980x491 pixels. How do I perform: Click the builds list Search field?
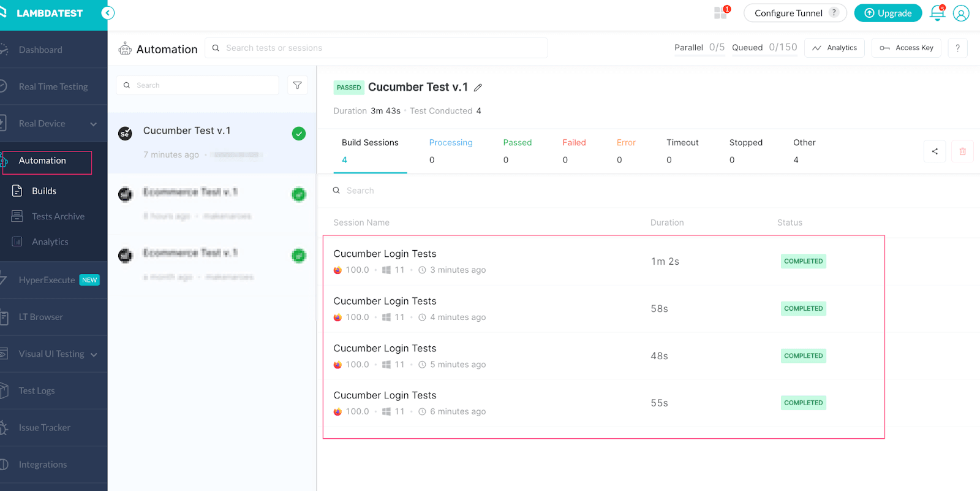tap(197, 85)
